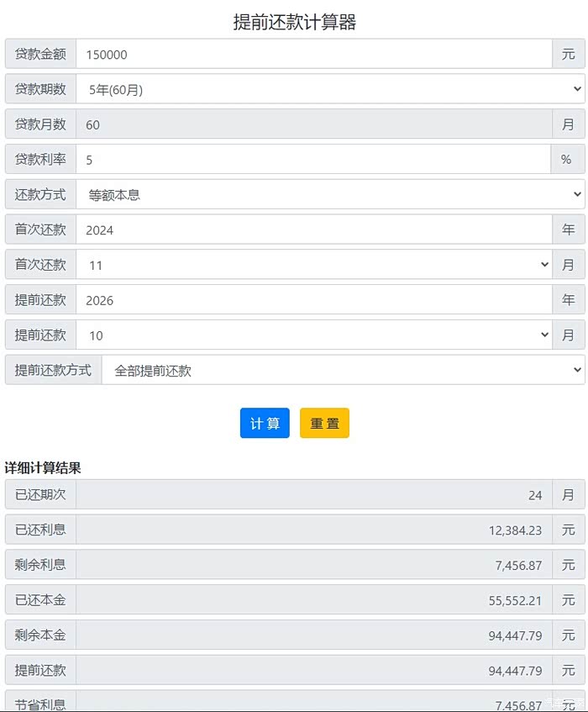Click the 提前还款 year input field
The height and width of the screenshot is (712, 588).
point(313,300)
